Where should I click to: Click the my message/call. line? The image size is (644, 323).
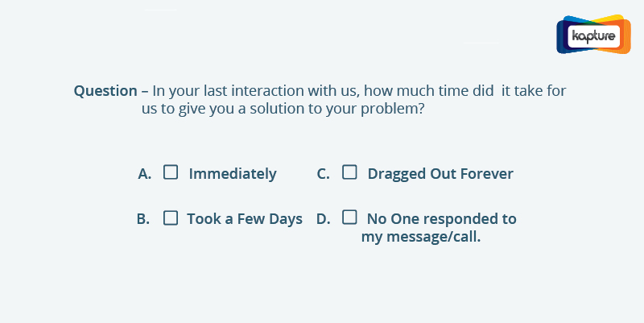(421, 237)
